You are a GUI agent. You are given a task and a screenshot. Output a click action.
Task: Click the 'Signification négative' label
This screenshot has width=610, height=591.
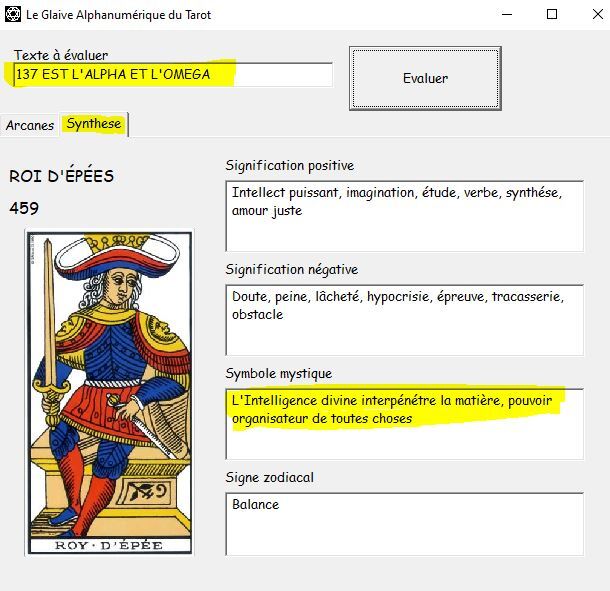coord(292,269)
